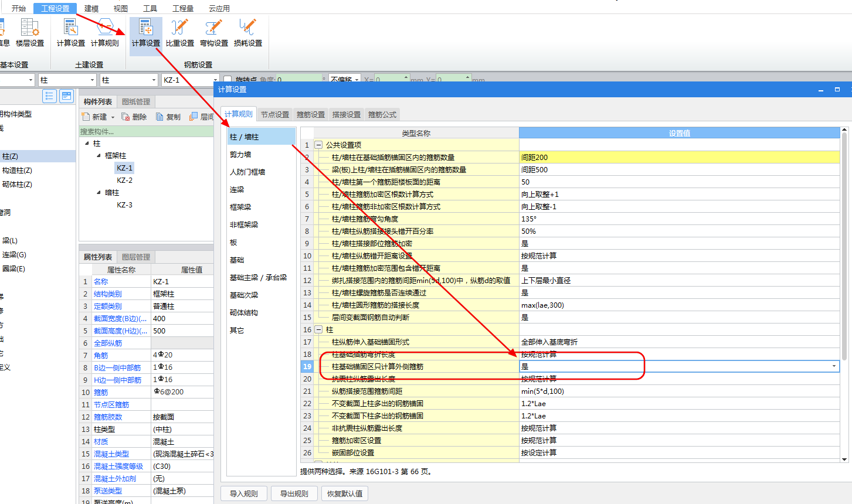
Task: Open 云应用 ribbon tab
Action: pos(219,8)
